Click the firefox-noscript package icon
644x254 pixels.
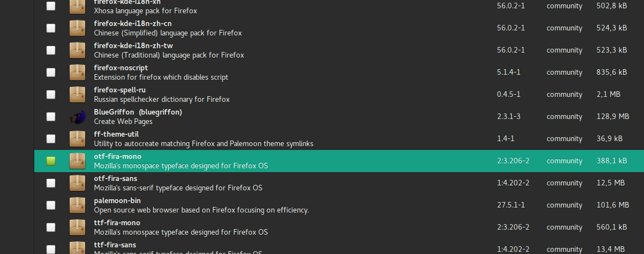pyautogui.click(x=77, y=72)
